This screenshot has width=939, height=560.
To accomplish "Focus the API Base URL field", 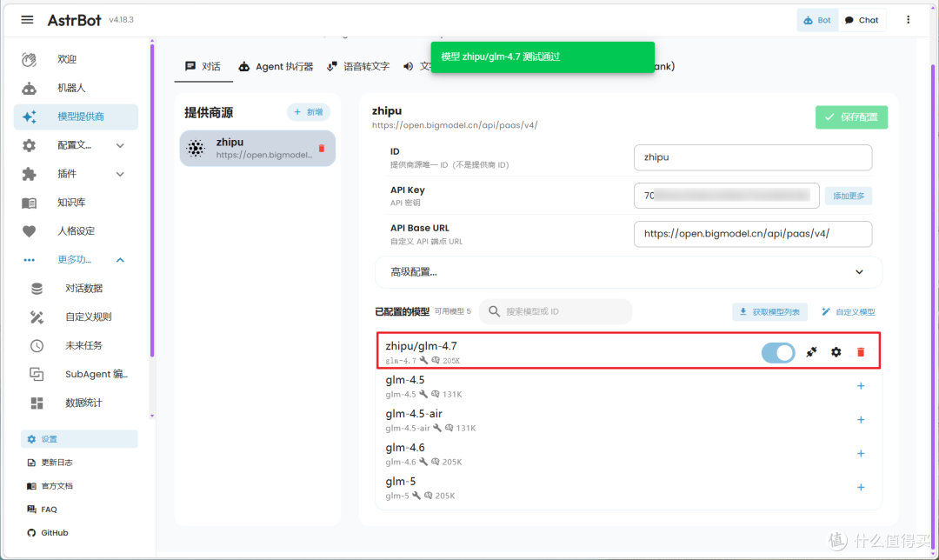I will [x=753, y=234].
